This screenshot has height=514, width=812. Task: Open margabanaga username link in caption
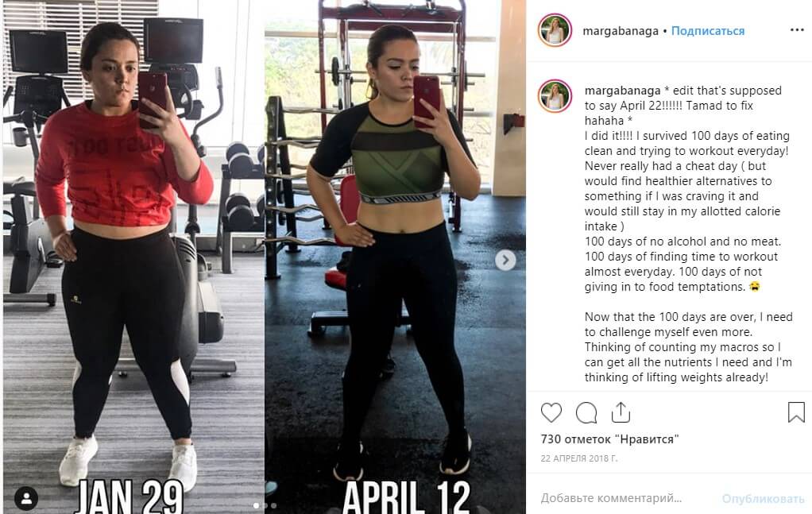622,91
